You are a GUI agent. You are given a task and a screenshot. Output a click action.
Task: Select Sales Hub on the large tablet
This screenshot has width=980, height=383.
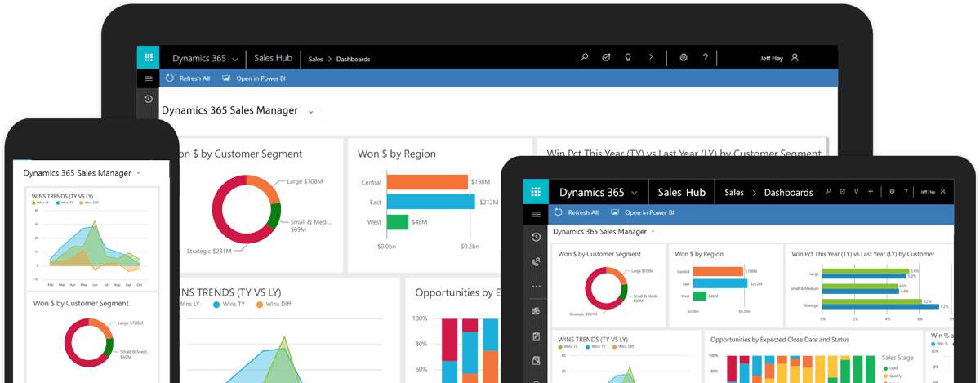click(273, 59)
